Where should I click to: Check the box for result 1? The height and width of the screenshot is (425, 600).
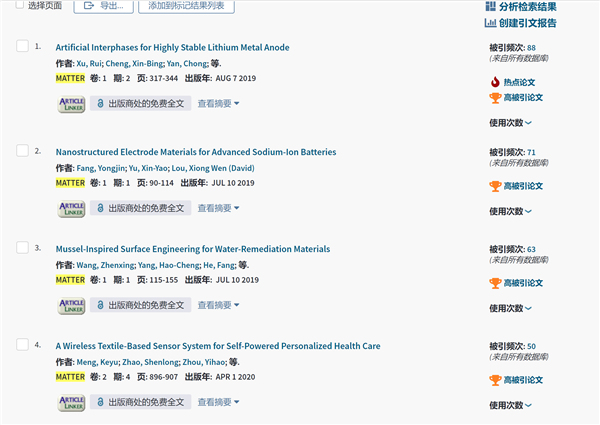coord(23,47)
